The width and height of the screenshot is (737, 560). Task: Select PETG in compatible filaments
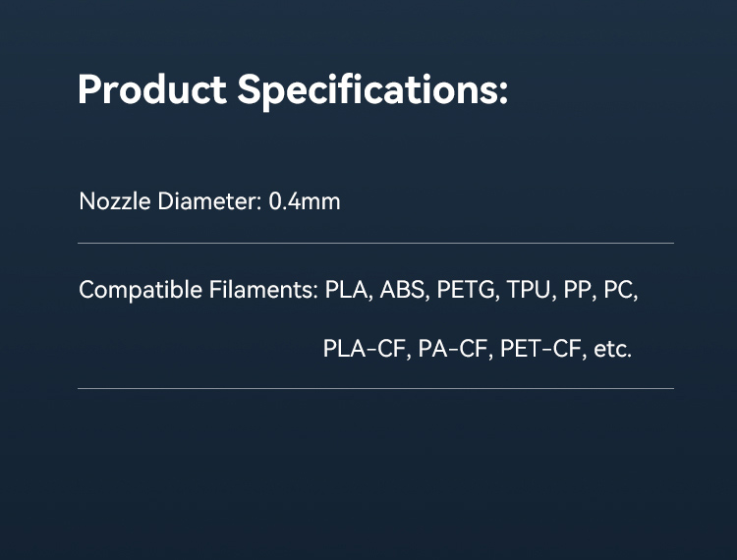pos(468,290)
